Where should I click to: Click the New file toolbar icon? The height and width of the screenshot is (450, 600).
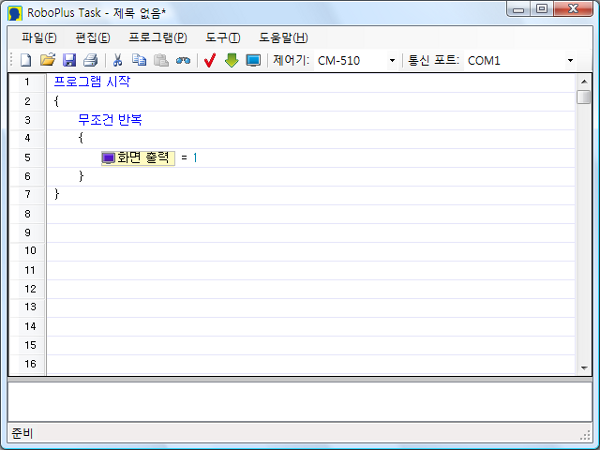coord(26,60)
